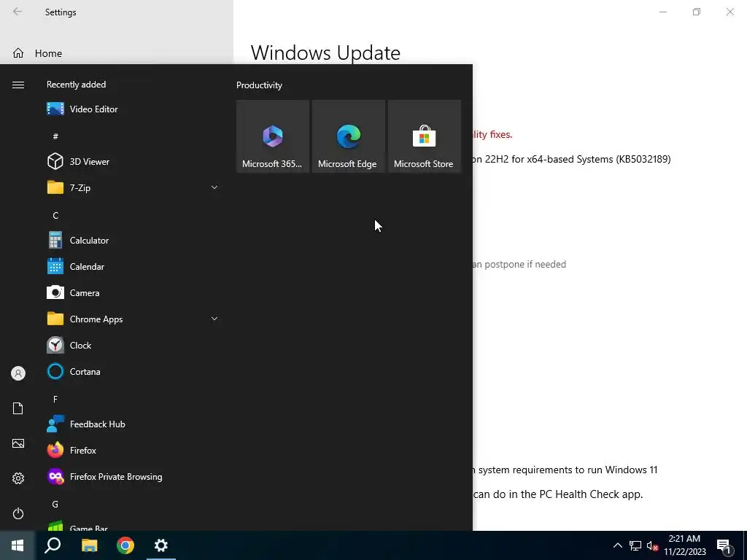This screenshot has width=747, height=560.
Task: Jump to the F letter group
Action: tap(55, 400)
